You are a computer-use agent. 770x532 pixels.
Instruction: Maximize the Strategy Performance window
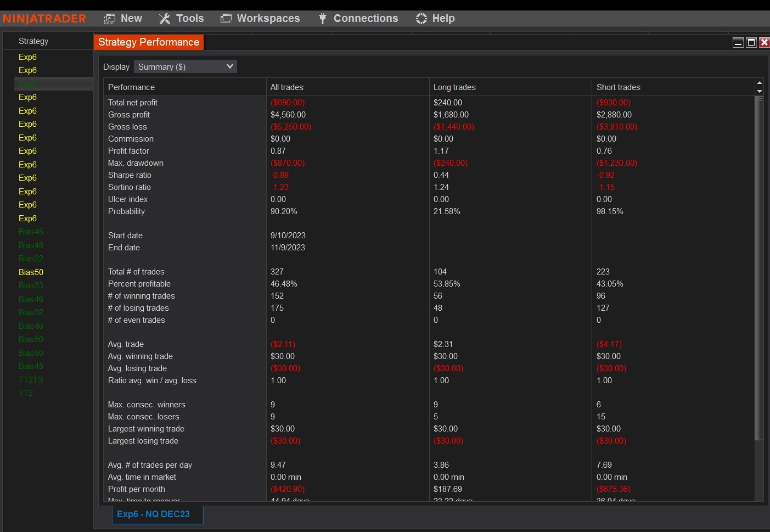(x=751, y=42)
